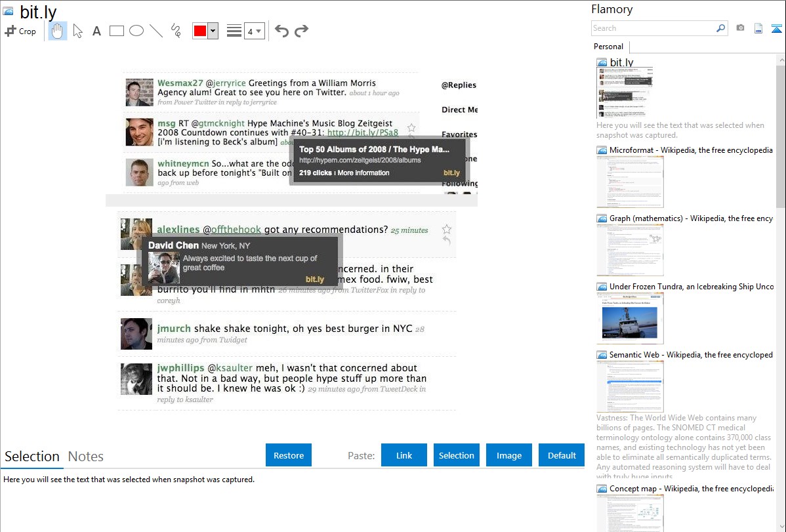Select the freehand scribble tool

pyautogui.click(x=176, y=31)
